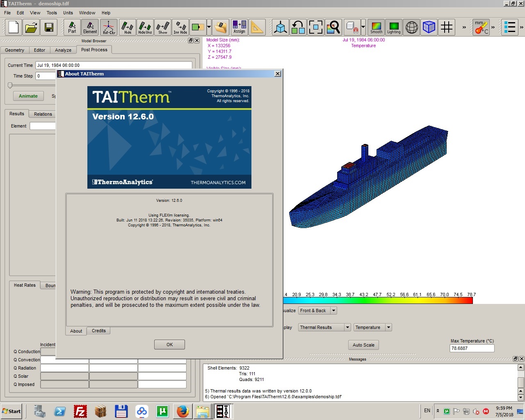Select the triangle ruler measure tool
This screenshot has height=420, width=525.
[x=257, y=27]
